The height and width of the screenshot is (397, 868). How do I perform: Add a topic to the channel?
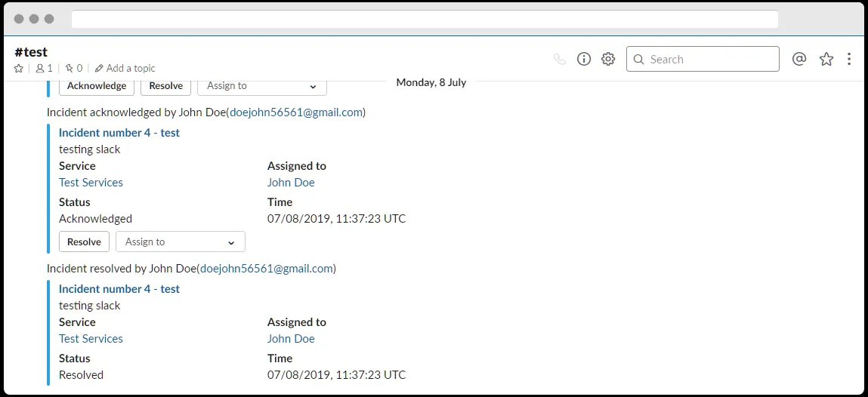(125, 69)
